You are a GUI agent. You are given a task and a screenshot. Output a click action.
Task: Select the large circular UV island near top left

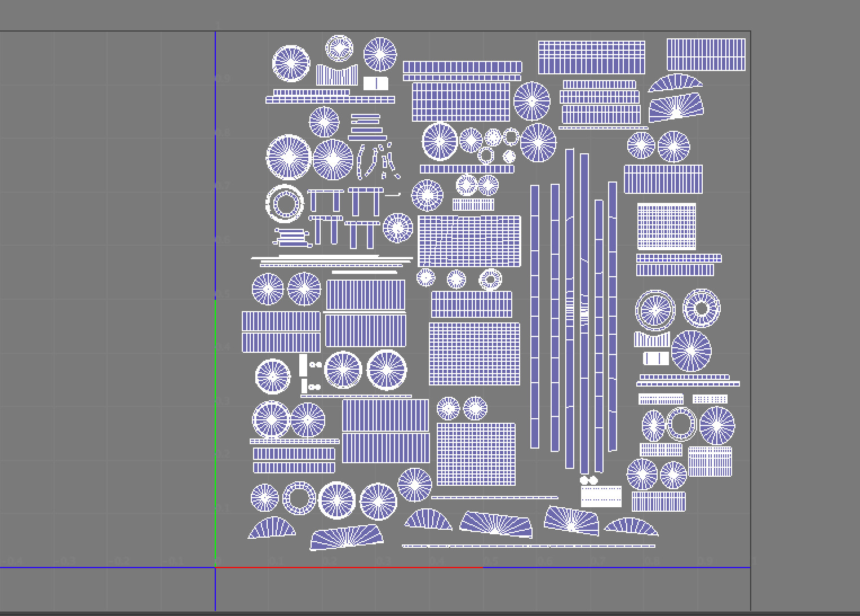pyautogui.click(x=291, y=64)
